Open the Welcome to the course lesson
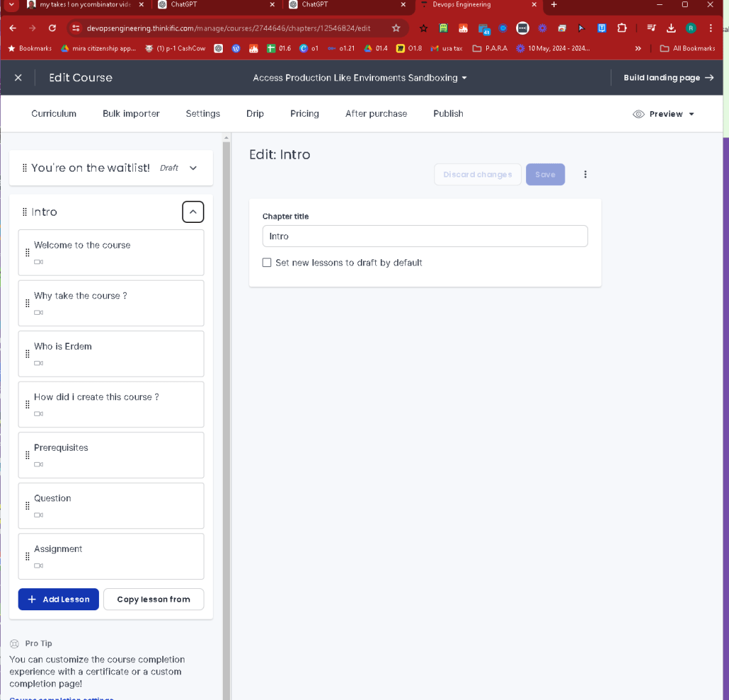Image resolution: width=729 pixels, height=700 pixels. (111, 253)
